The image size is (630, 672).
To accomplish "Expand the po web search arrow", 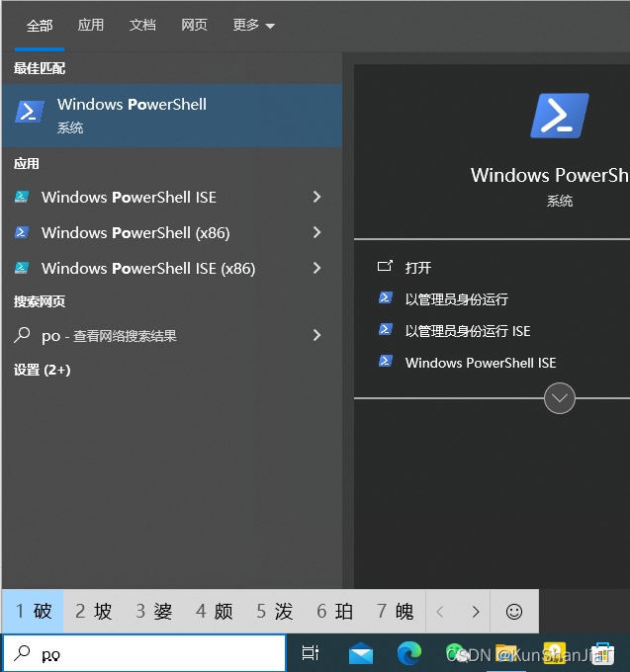I will coord(316,335).
